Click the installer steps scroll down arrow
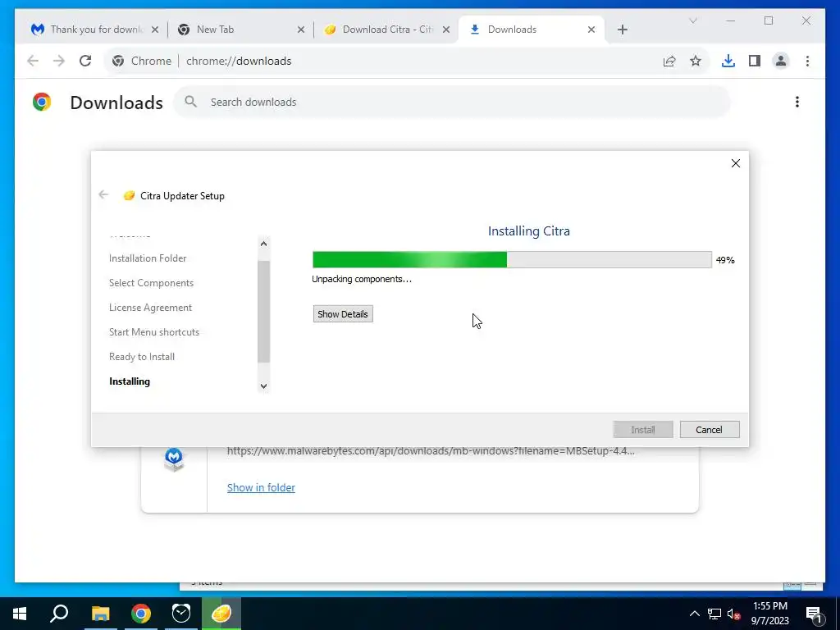 pyautogui.click(x=263, y=386)
